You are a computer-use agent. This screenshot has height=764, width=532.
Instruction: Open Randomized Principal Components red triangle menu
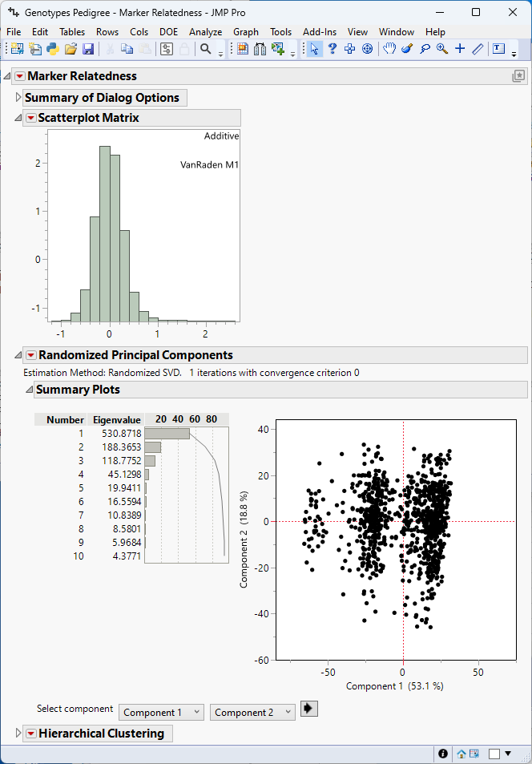click(30, 355)
